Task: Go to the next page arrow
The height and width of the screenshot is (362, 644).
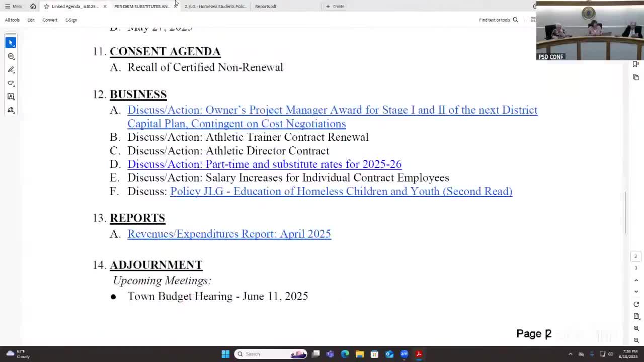Action: (x=636, y=292)
